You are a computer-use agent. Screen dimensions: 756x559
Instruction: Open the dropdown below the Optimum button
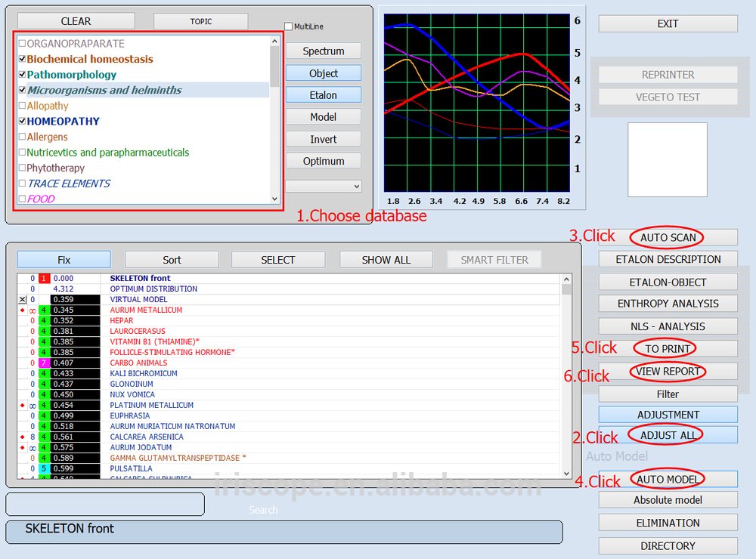(x=323, y=185)
